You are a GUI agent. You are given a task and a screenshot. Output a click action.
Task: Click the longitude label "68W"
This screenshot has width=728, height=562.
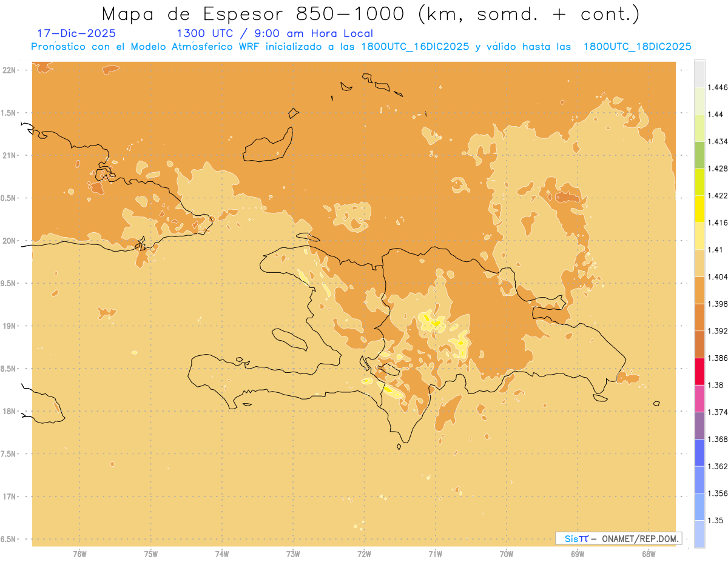click(x=649, y=554)
